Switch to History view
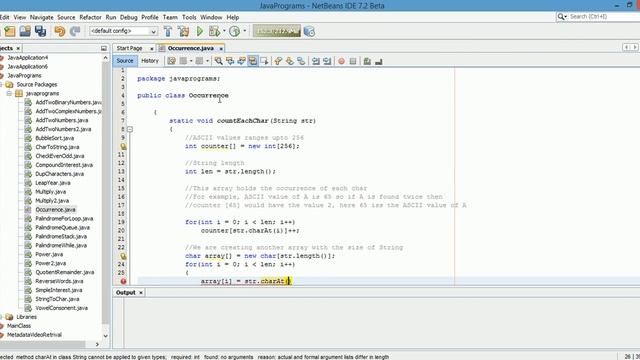 point(150,61)
